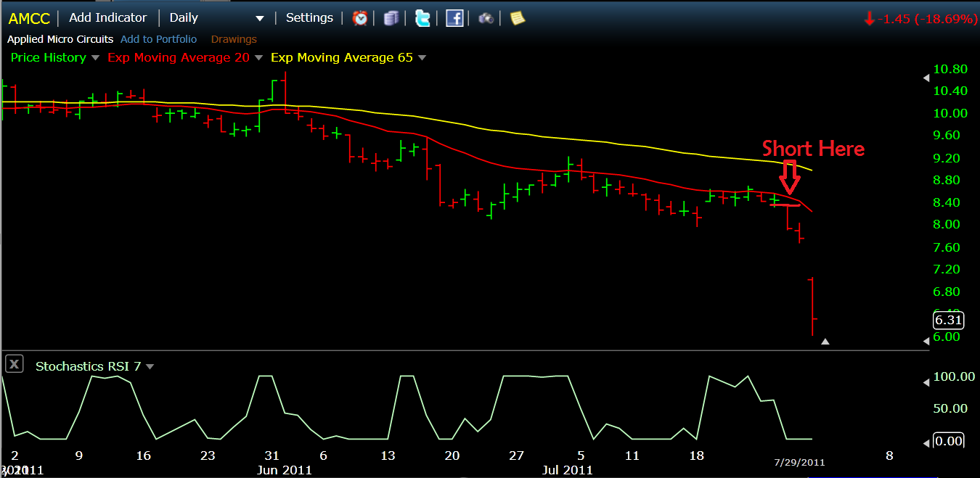Click the 31 date axis label
980x478 pixels.
click(x=271, y=456)
